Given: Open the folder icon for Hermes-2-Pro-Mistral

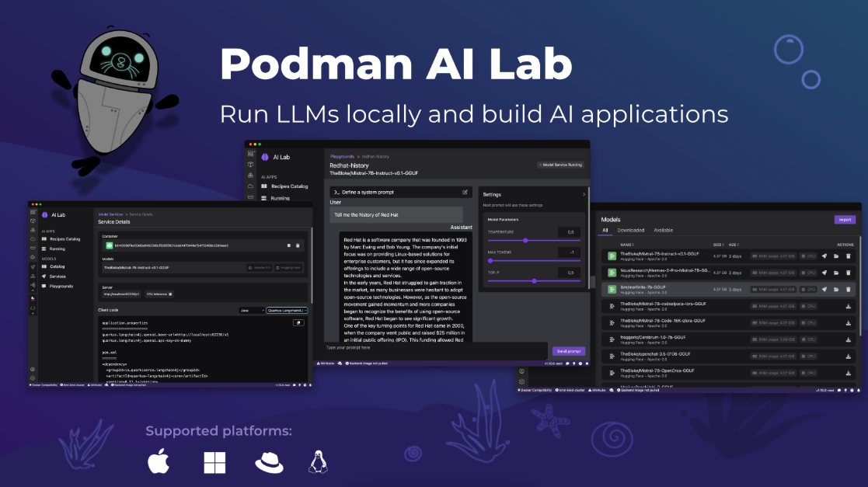Looking at the screenshot, I should pos(836,273).
